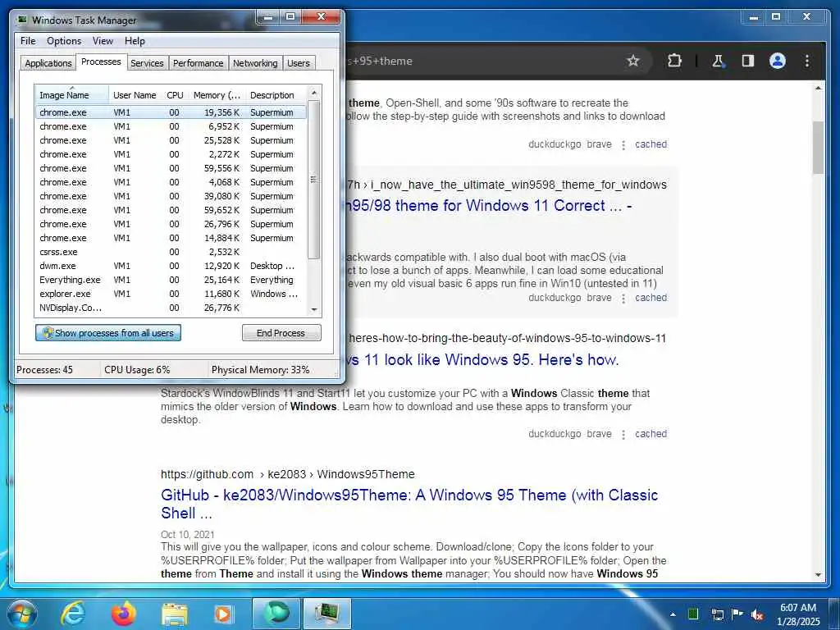Launch Internet Explorer from the taskbar
The height and width of the screenshot is (630, 840).
click(72, 614)
